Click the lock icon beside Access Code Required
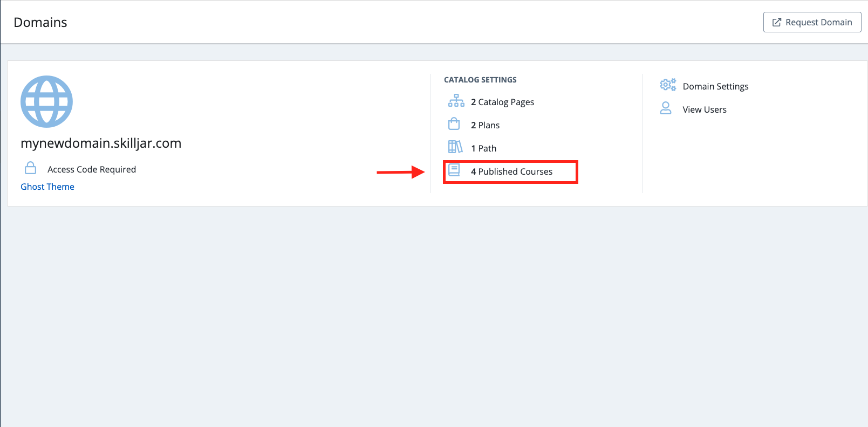This screenshot has height=427, width=868. [x=31, y=168]
